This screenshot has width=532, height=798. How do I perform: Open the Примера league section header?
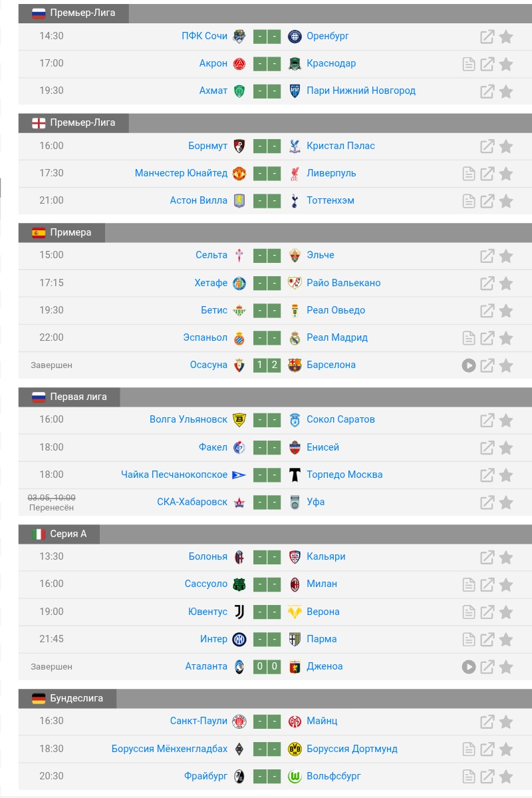click(x=62, y=232)
